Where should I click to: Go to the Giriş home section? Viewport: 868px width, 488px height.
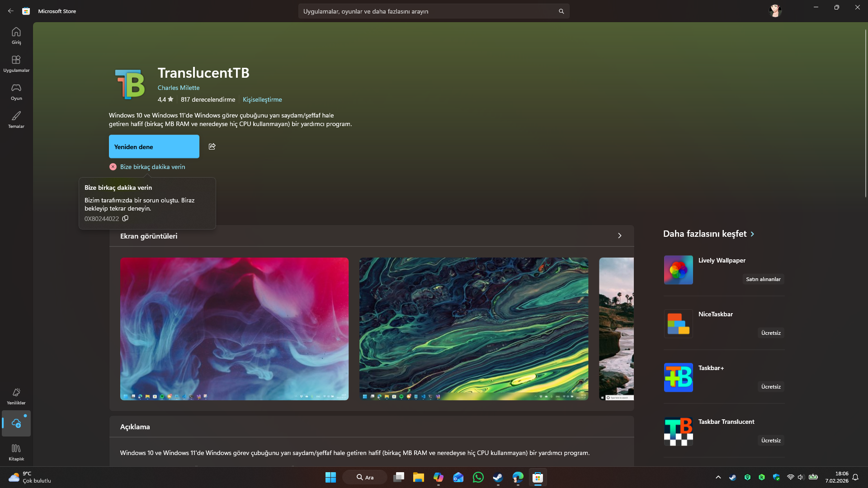[16, 36]
